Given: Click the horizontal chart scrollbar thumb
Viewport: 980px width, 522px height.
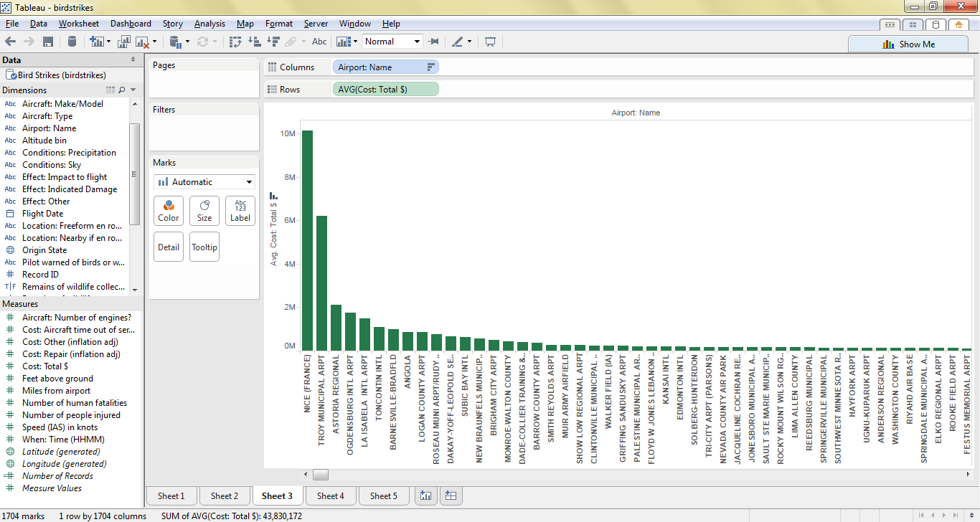Looking at the screenshot, I should click(x=320, y=474).
